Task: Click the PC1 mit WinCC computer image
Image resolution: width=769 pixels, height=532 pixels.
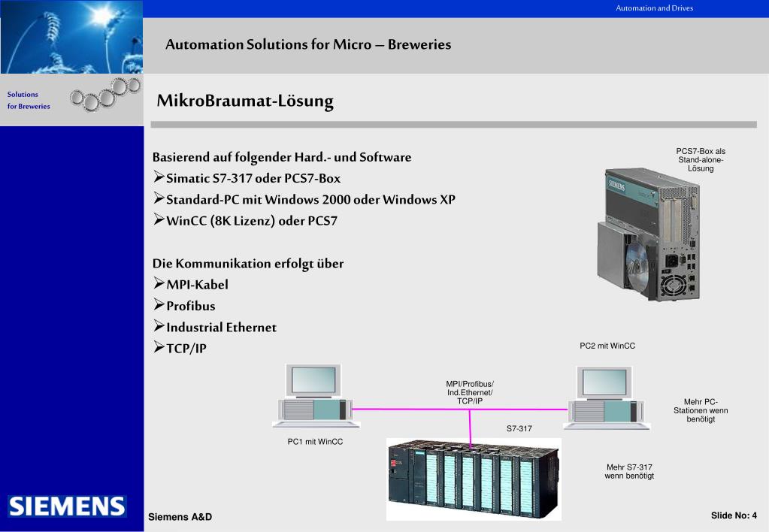Action: [316, 396]
